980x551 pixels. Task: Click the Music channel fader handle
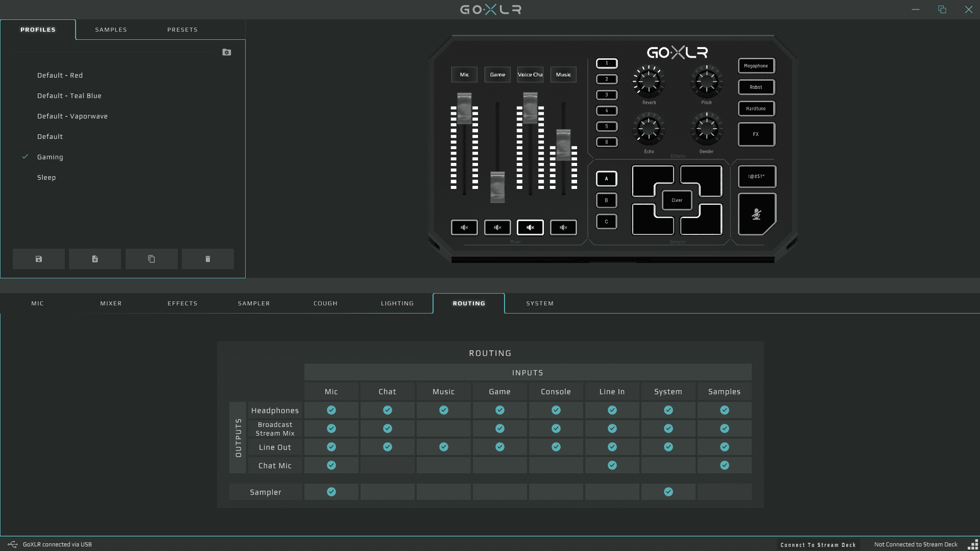[x=563, y=145]
